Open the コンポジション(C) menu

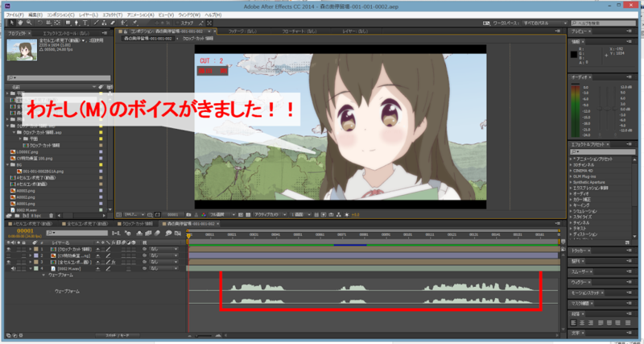(60, 15)
